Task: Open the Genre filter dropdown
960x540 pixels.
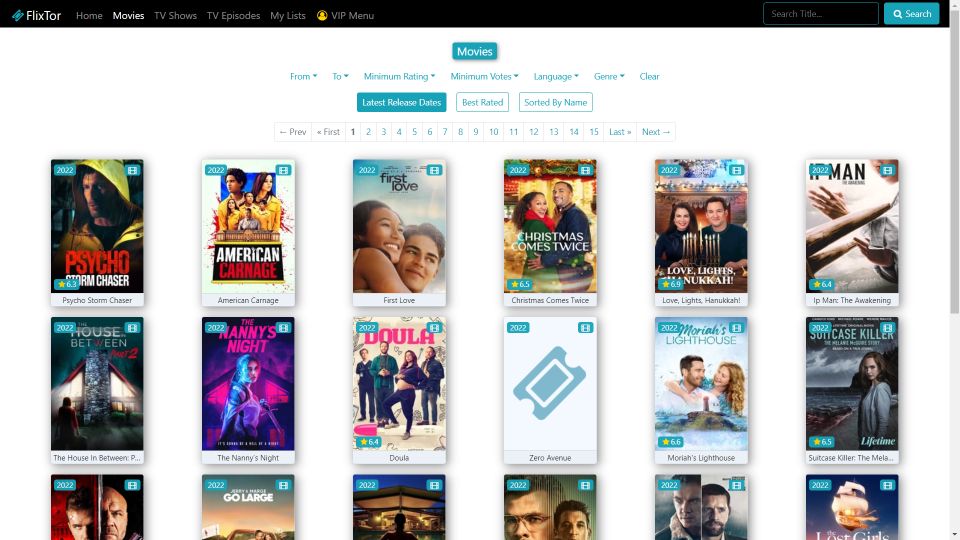Action: coord(609,77)
